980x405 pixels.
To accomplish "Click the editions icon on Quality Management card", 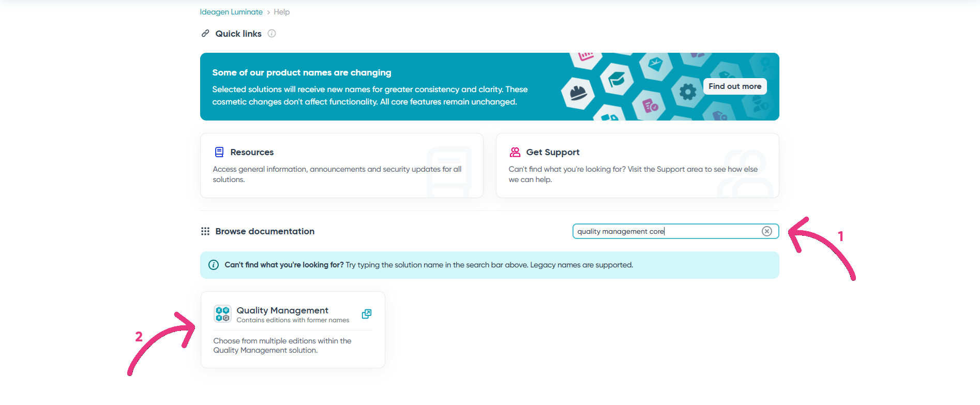I will [367, 314].
